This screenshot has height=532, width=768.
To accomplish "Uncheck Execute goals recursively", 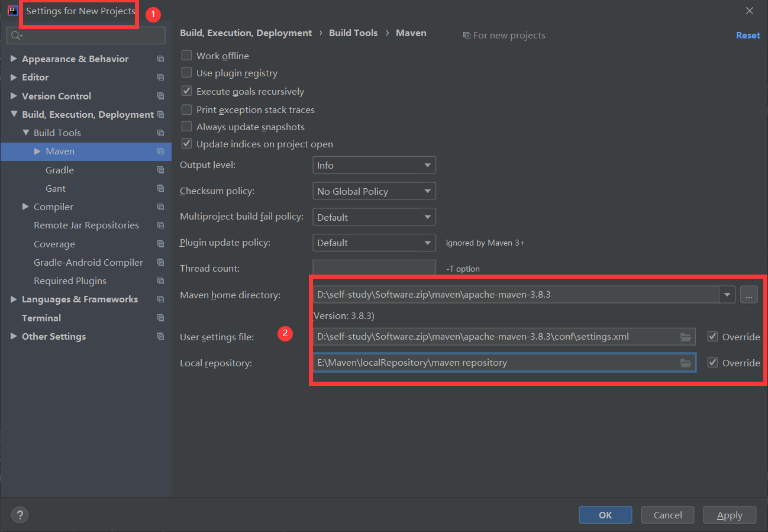I will tap(186, 91).
